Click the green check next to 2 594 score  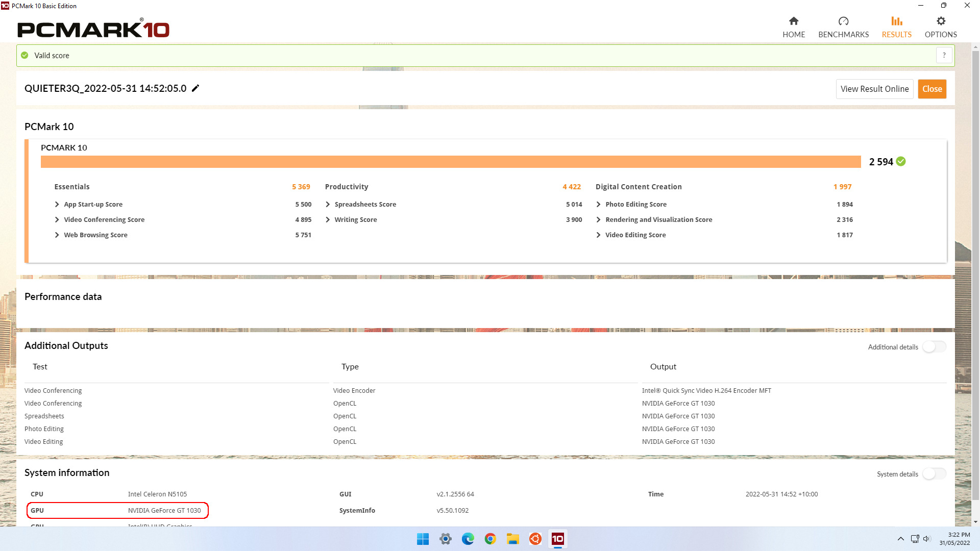point(901,161)
